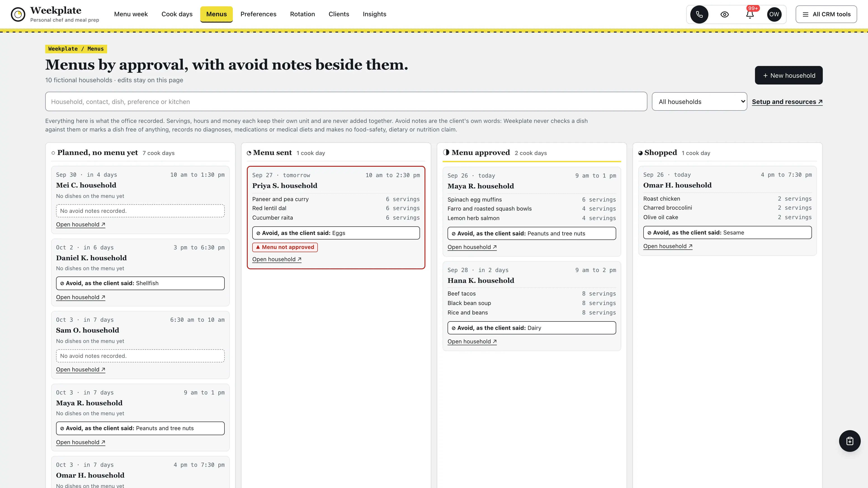Open the phone call button
This screenshot has height=488, width=868.
click(699, 14)
